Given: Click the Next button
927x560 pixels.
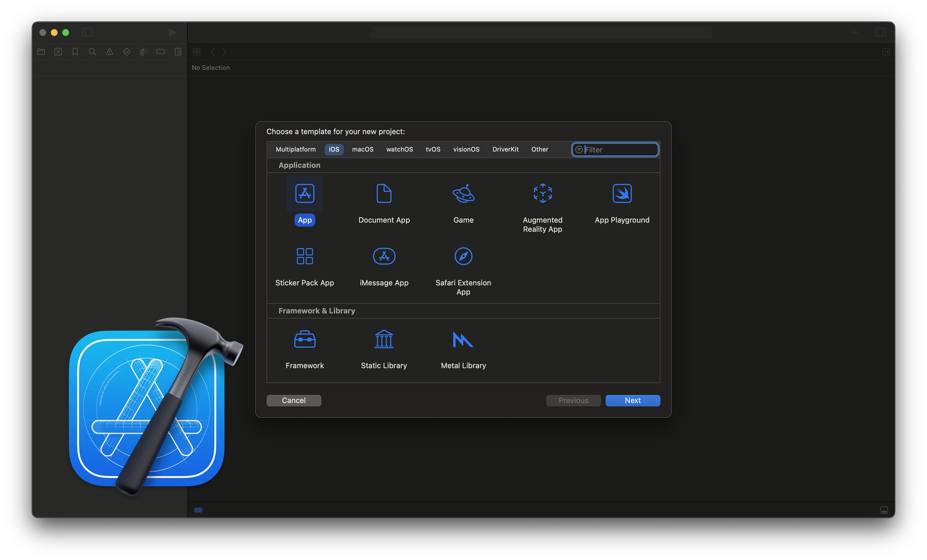Looking at the screenshot, I should (633, 400).
